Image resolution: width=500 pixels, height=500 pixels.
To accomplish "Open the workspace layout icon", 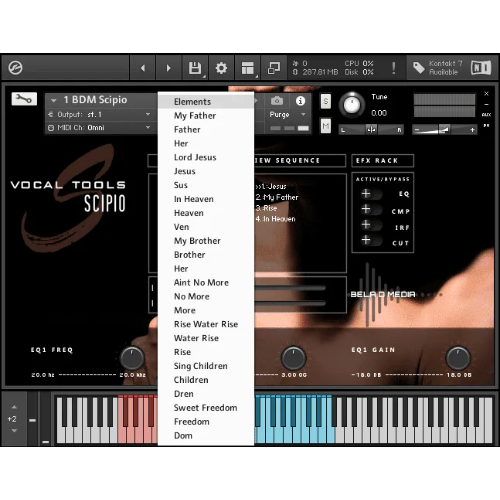I will [x=247, y=68].
